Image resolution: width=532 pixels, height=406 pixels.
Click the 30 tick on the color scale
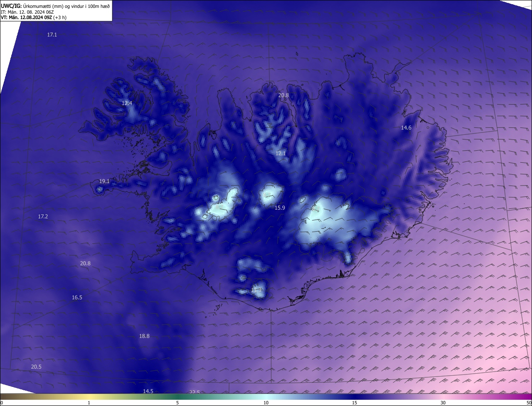443,403
